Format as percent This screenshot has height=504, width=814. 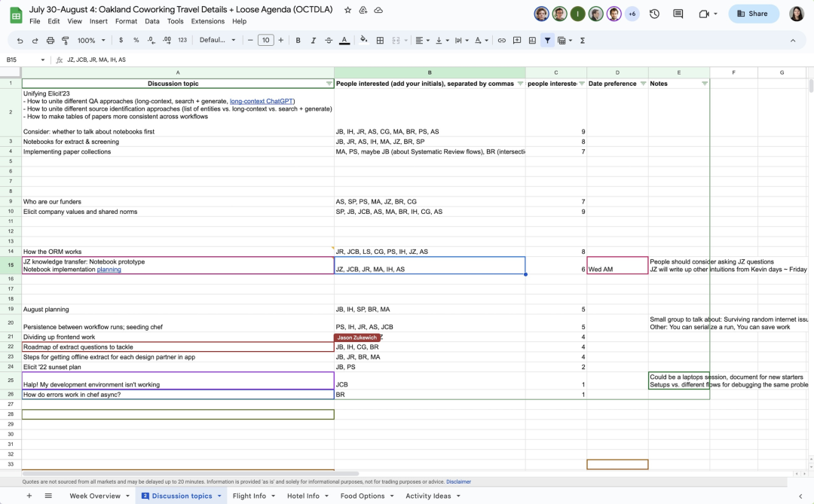pos(136,41)
